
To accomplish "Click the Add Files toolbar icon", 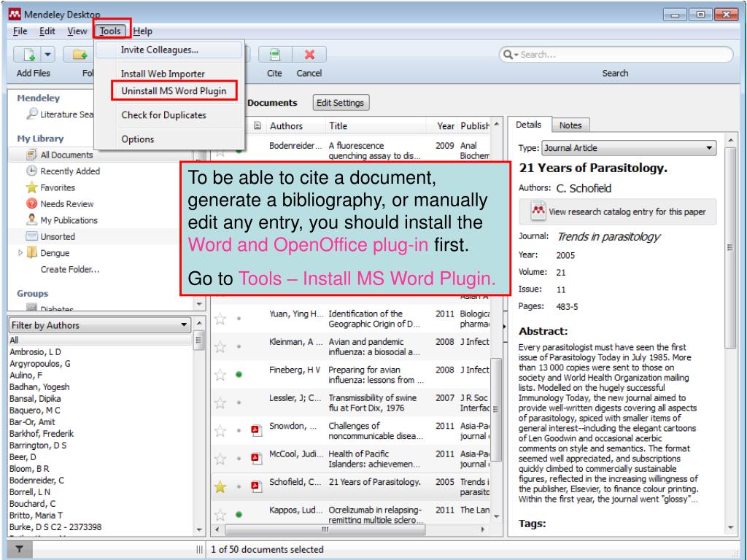I will click(28, 55).
